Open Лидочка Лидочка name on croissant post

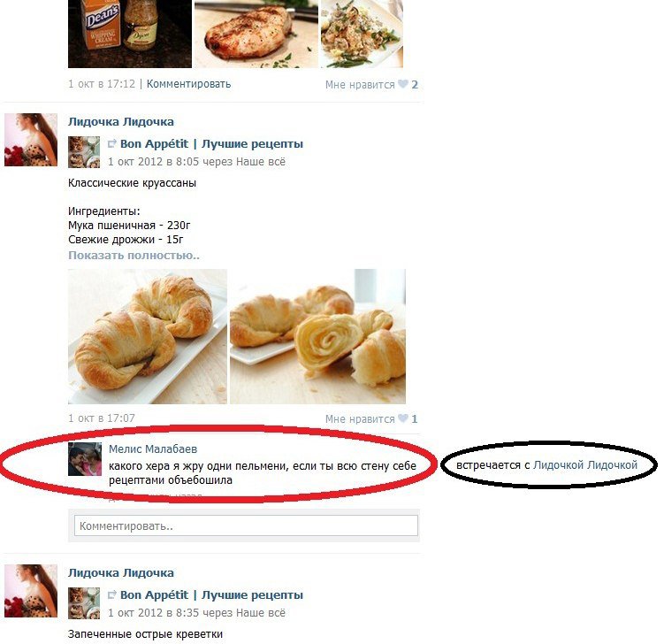(x=121, y=122)
